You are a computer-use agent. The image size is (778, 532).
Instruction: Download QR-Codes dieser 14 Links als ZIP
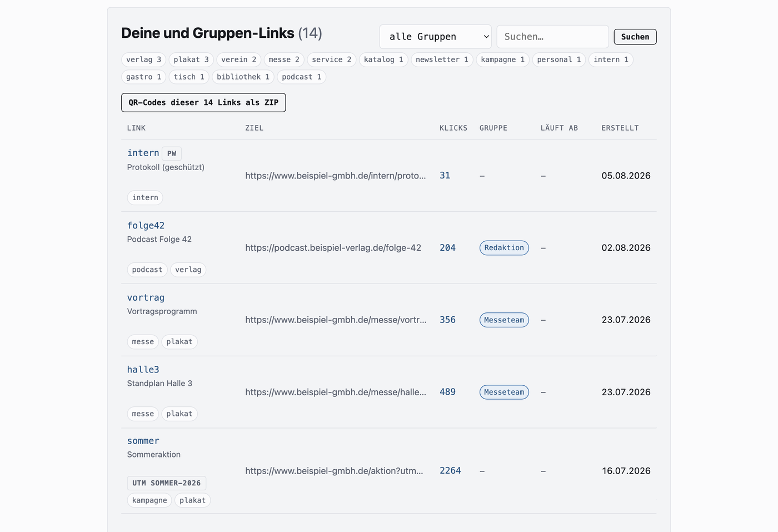pos(203,102)
